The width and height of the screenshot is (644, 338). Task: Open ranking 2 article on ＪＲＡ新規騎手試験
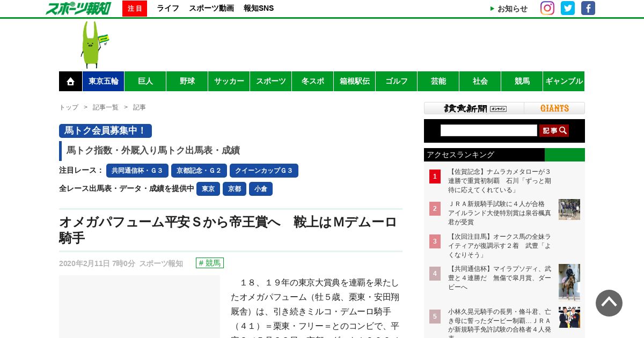point(500,213)
